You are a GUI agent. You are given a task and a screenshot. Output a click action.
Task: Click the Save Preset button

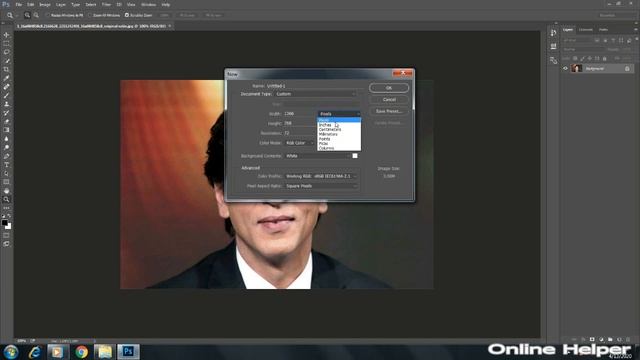pos(389,111)
